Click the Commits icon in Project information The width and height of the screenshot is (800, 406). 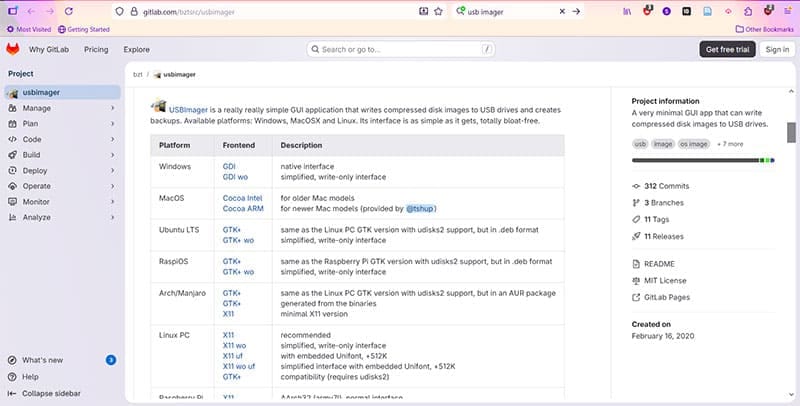(637, 186)
